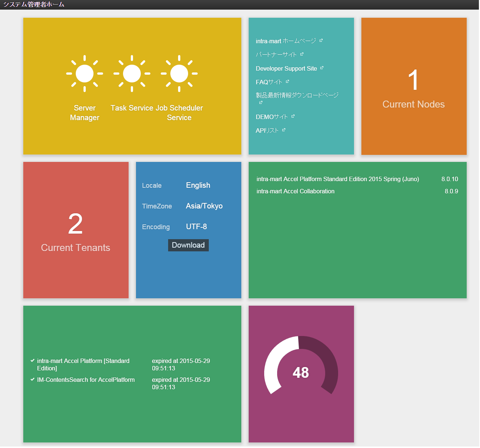
Task: Click version number 8.0.10
Action: pyautogui.click(x=450, y=179)
